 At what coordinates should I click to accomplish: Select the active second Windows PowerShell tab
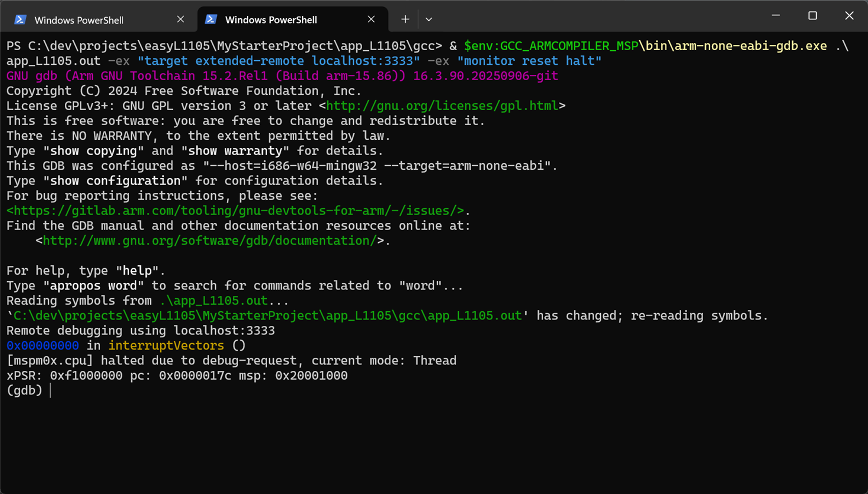[x=292, y=19]
